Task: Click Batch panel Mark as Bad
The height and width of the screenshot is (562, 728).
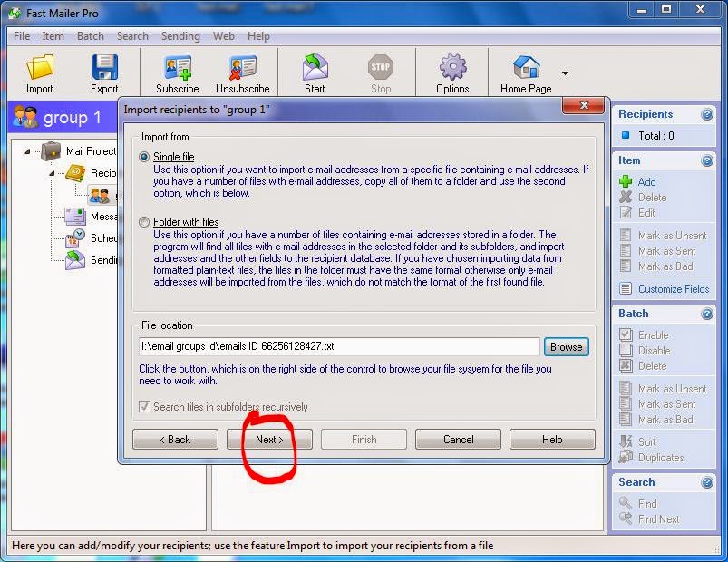Action: (665, 420)
